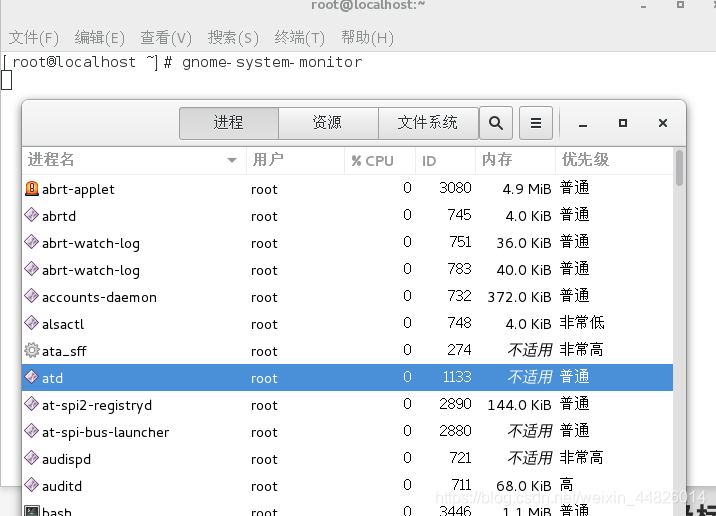The width and height of the screenshot is (716, 516).
Task: Click icon of abrt-watch-log with ID 751
Action: (32, 242)
